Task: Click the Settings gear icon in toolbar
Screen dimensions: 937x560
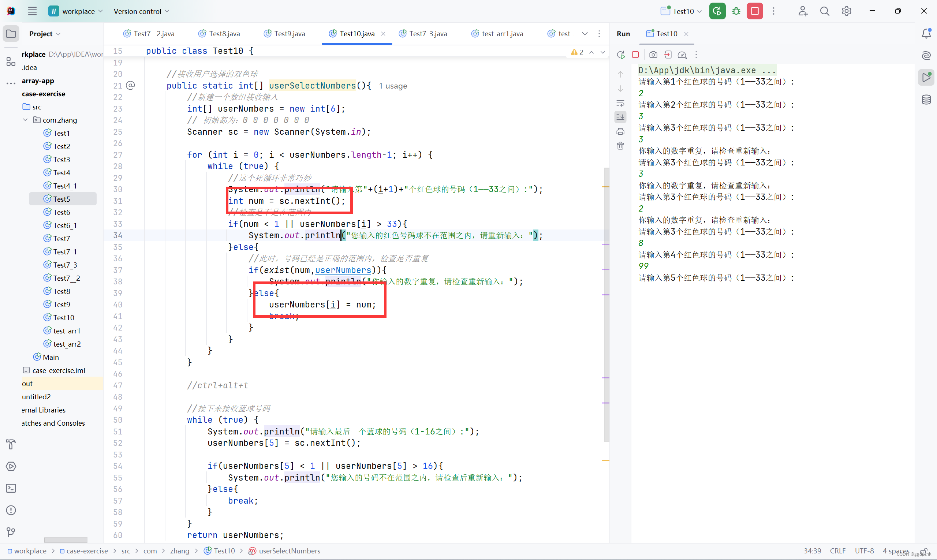Action: coord(846,11)
